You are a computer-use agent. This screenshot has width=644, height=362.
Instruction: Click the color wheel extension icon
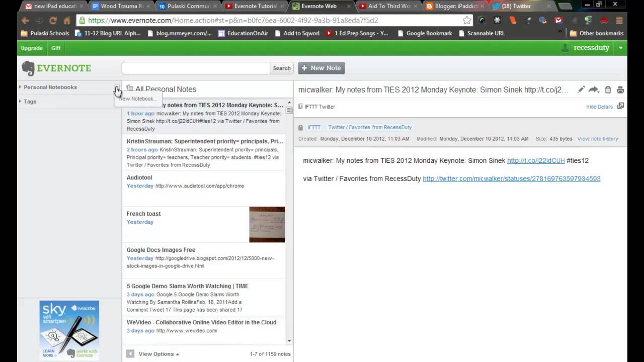(x=482, y=21)
